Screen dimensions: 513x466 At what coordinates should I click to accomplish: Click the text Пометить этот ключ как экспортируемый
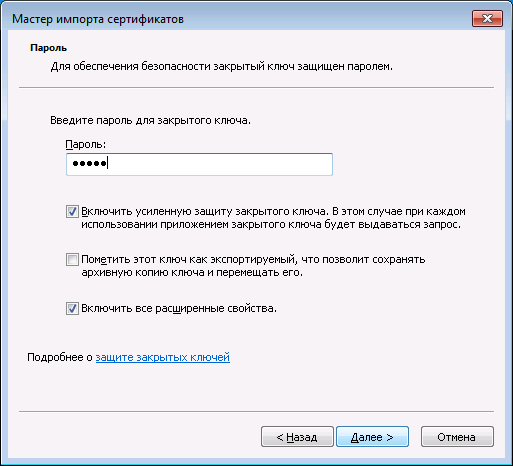[x=189, y=259]
